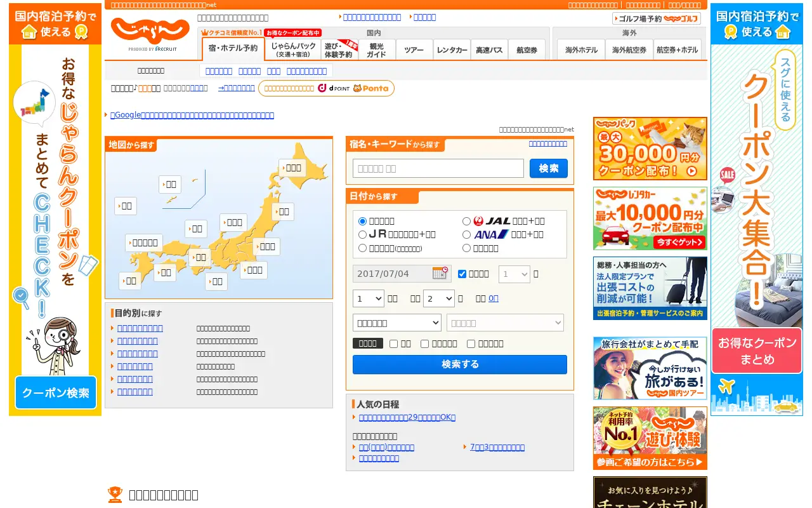Open the 高速バス tab

pos(489,50)
